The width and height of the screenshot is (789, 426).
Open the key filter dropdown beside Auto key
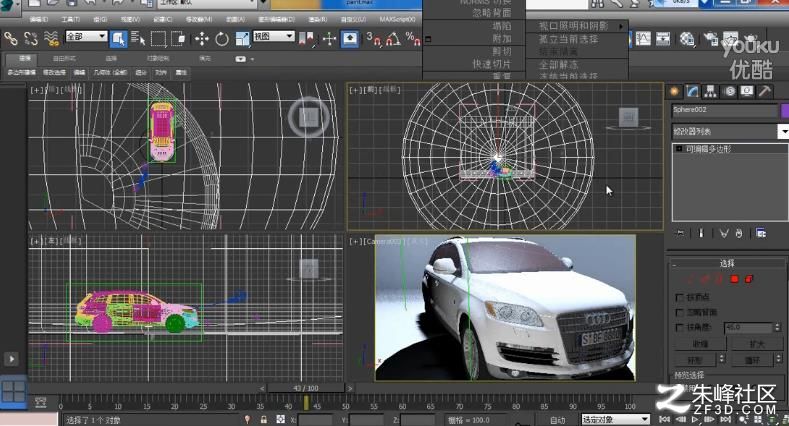click(615, 419)
